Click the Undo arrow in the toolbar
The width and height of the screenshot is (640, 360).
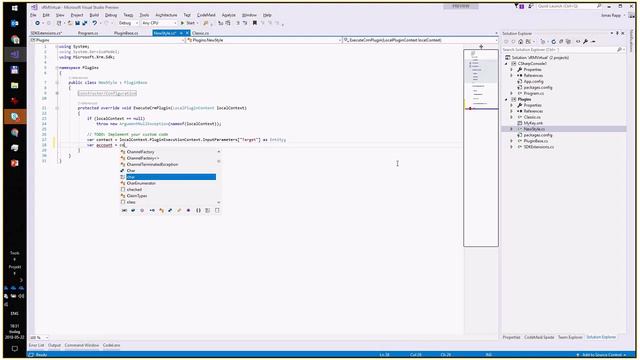pyautogui.click(x=95, y=23)
